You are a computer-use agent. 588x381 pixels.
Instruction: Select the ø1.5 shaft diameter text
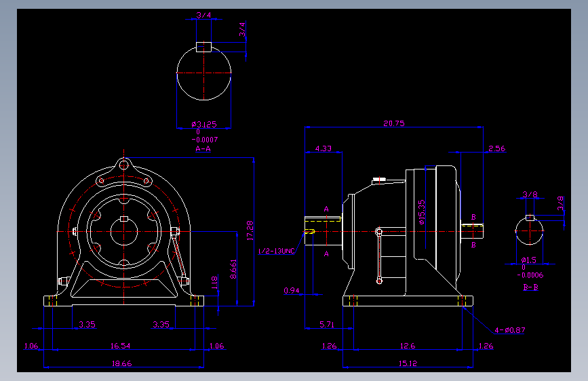coord(529,260)
